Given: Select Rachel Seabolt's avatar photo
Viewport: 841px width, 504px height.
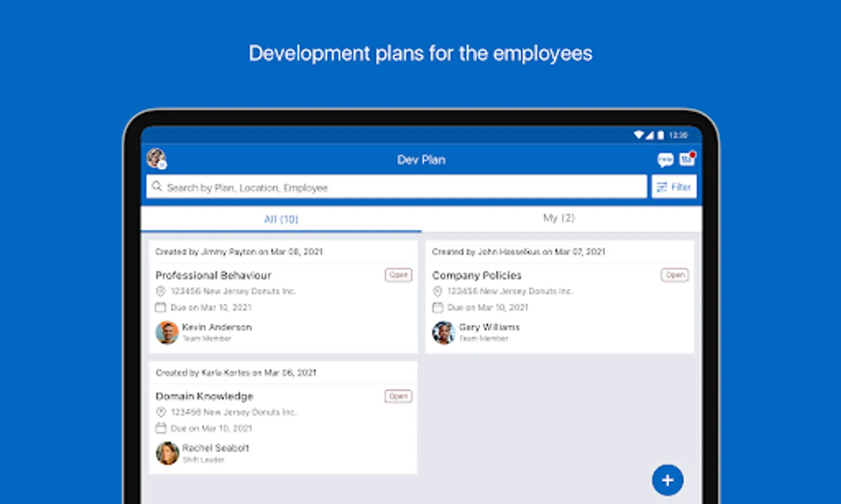Looking at the screenshot, I should pyautogui.click(x=167, y=454).
